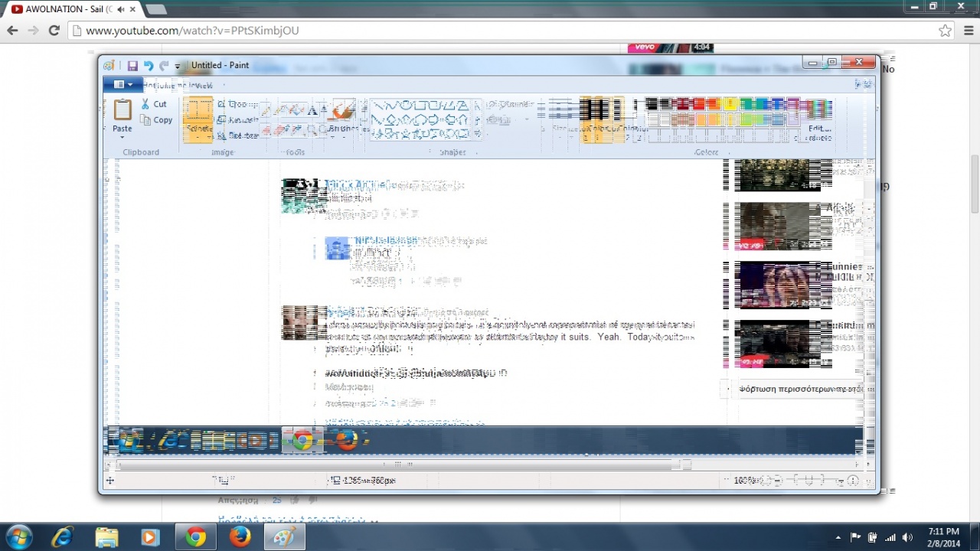The height and width of the screenshot is (551, 980).
Task: Open the volume control in system tray
Action: coord(908,537)
